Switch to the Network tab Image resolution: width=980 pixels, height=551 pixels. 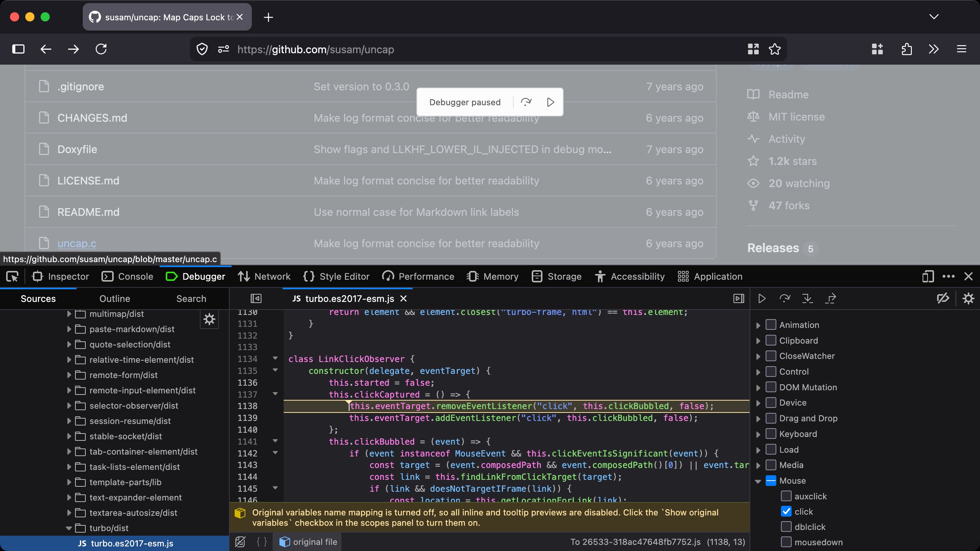click(x=264, y=276)
